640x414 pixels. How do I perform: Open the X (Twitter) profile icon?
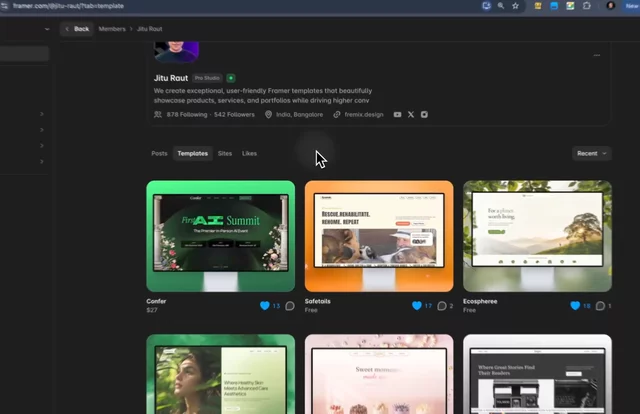click(411, 114)
